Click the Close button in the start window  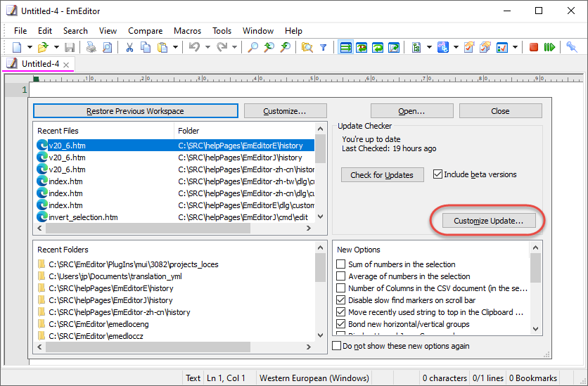tap(500, 111)
